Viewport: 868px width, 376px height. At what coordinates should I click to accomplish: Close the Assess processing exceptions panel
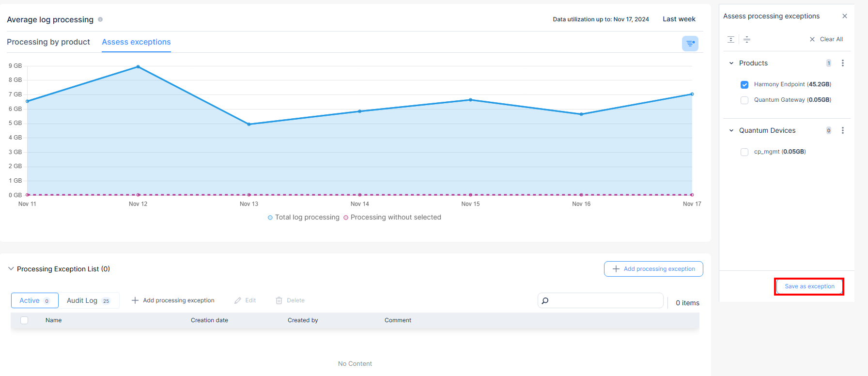pos(845,16)
